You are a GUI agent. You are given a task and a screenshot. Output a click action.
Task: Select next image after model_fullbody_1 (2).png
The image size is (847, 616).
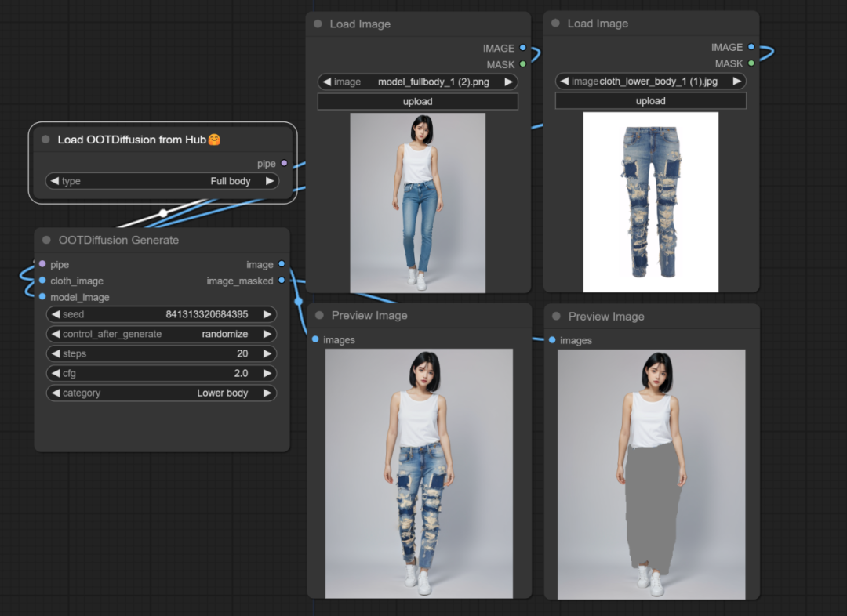tap(508, 82)
